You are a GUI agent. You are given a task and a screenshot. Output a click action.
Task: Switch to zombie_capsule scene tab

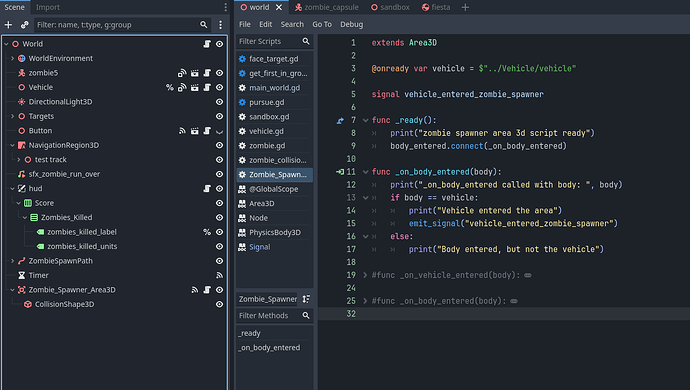coord(327,7)
